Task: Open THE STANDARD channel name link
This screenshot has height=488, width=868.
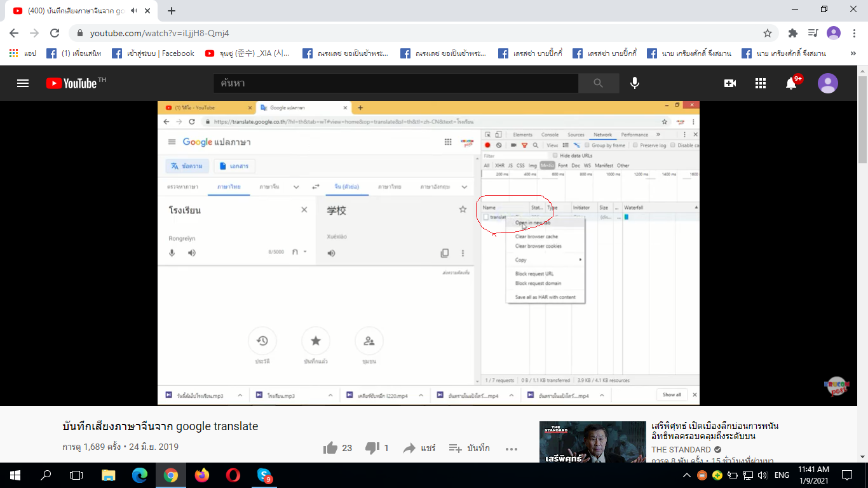Action: (x=681, y=449)
